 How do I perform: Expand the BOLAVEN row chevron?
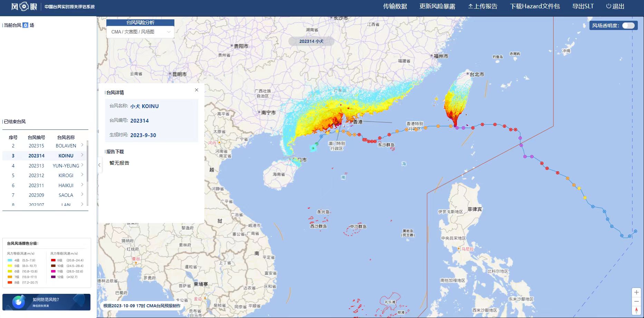click(x=82, y=145)
